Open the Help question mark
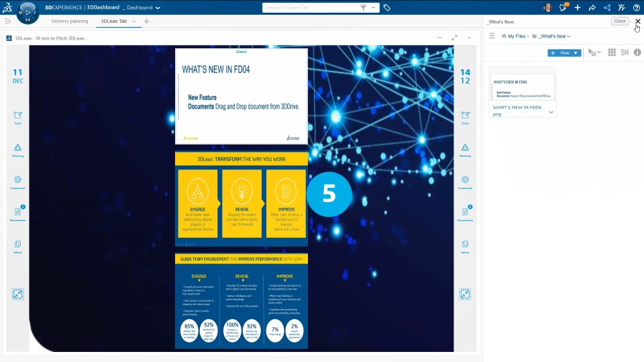 [x=636, y=7]
